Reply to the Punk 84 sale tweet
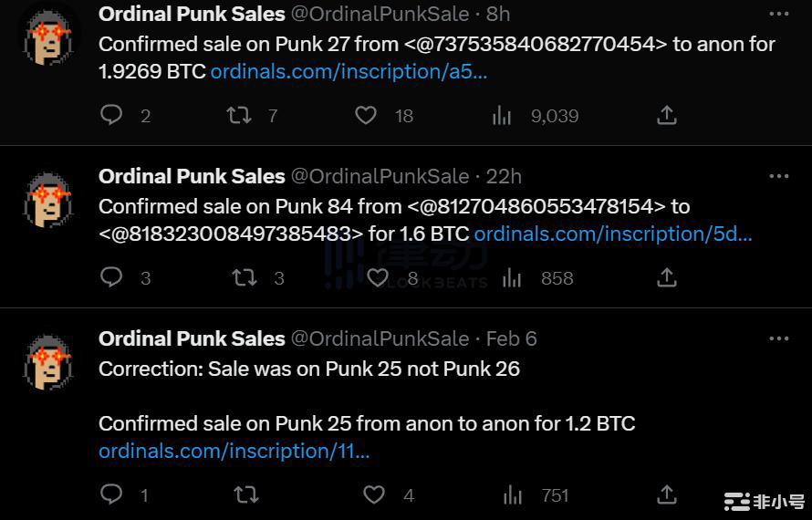812x520 pixels. click(x=111, y=277)
